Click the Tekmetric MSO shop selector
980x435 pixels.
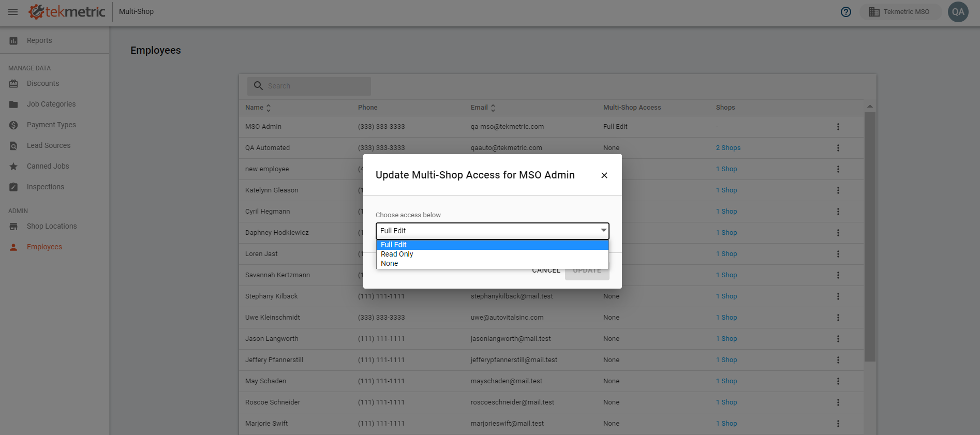point(900,12)
